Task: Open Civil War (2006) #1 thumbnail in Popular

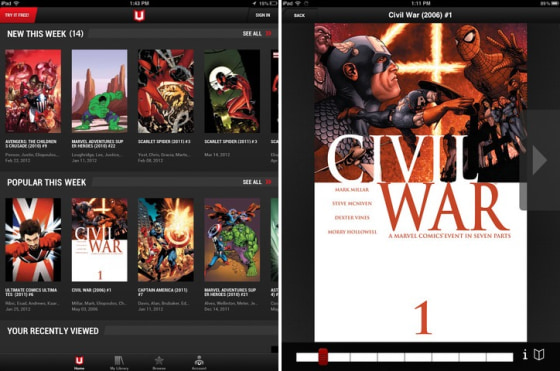Action: (x=99, y=240)
